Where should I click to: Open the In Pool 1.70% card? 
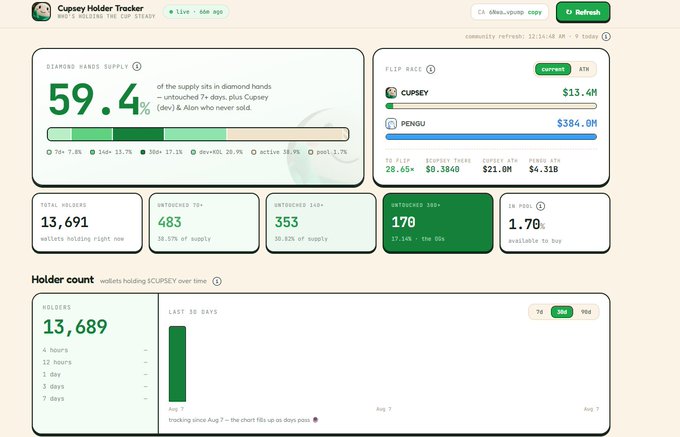coord(555,222)
